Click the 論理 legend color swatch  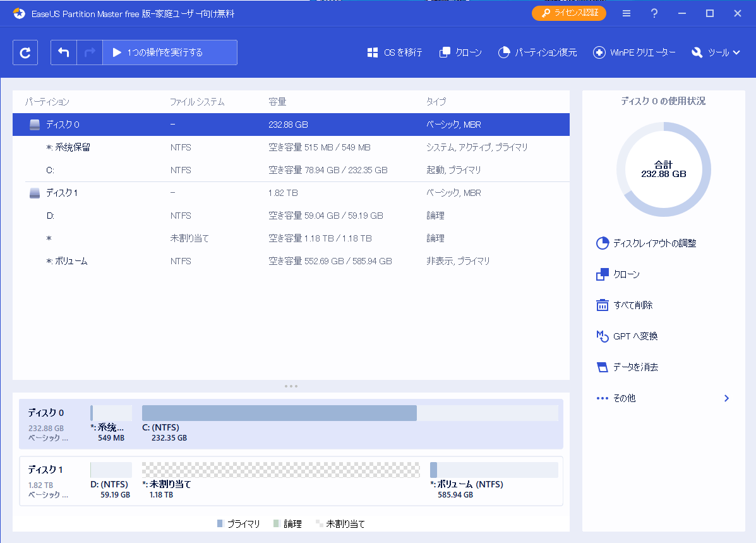(277, 523)
